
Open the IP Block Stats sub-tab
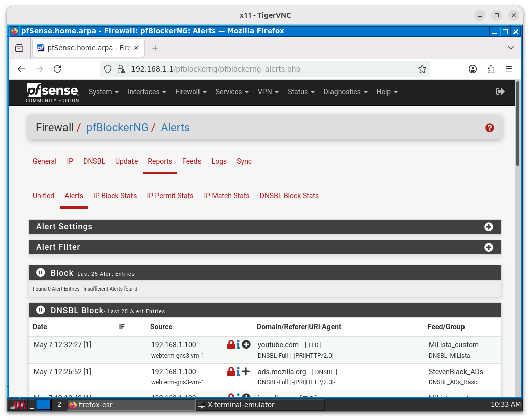tap(115, 196)
